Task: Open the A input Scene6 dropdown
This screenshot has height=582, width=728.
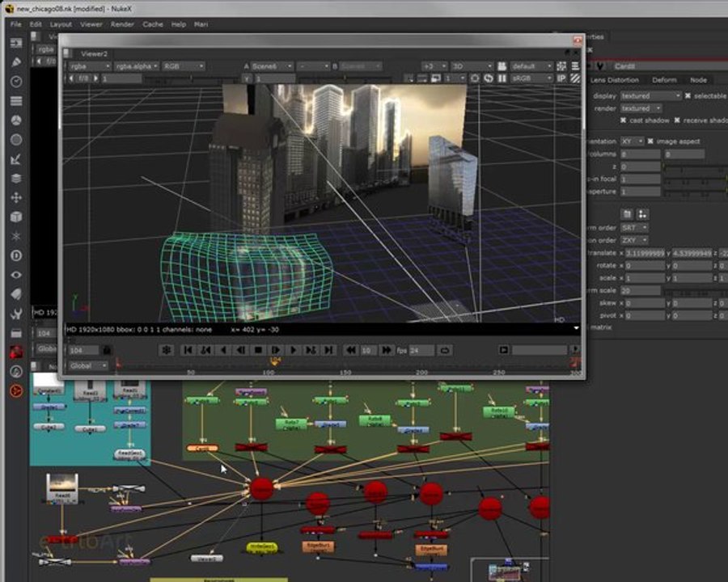Action: point(273,66)
